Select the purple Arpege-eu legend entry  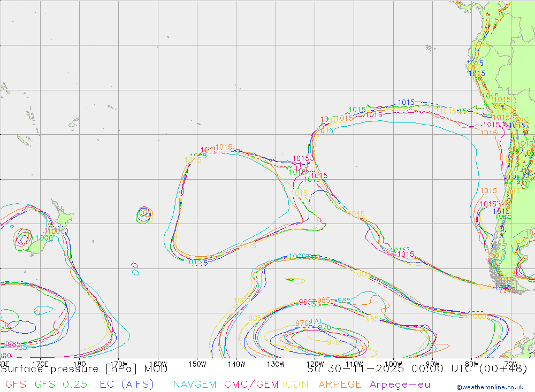pyautogui.click(x=400, y=385)
